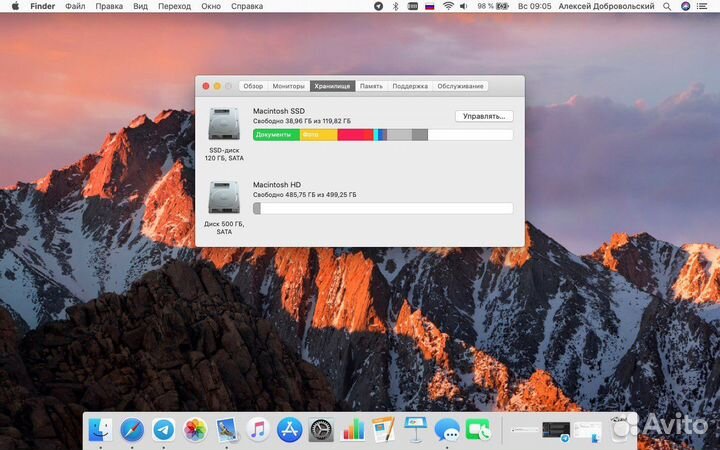Open the Apple menu

click(x=15, y=6)
